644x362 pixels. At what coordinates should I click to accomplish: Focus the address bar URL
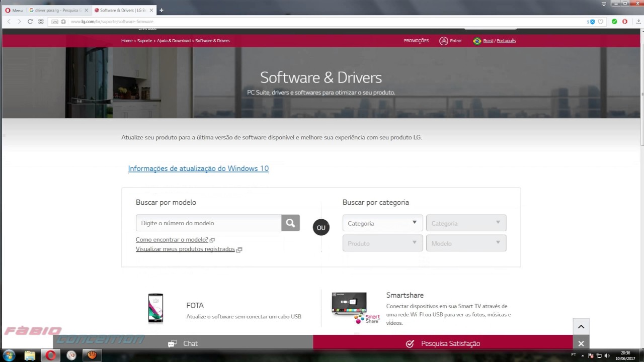tap(112, 22)
